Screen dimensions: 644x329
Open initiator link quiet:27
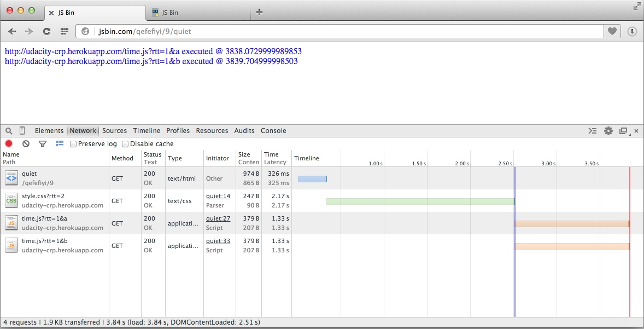coord(218,218)
